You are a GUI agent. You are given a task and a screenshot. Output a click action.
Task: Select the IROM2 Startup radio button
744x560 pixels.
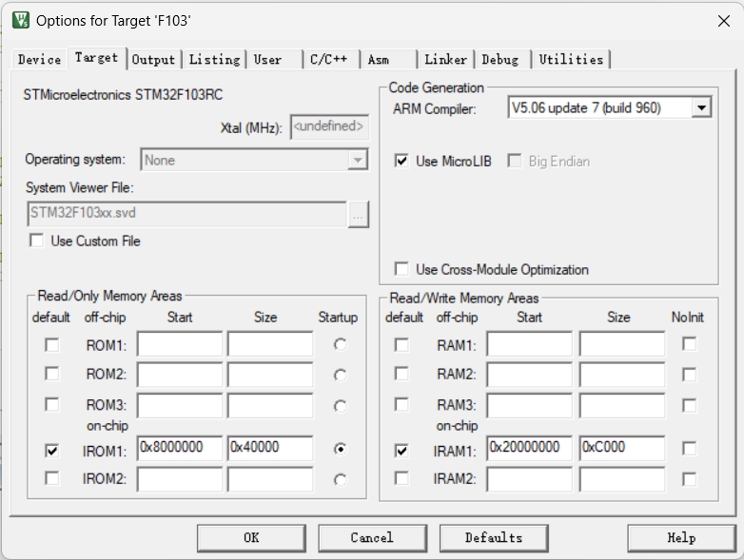click(340, 480)
